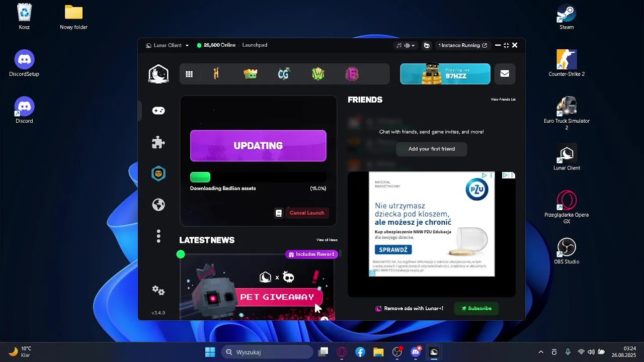644x362 pixels.
Task: Select the green crowned server icon
Action: click(x=250, y=74)
